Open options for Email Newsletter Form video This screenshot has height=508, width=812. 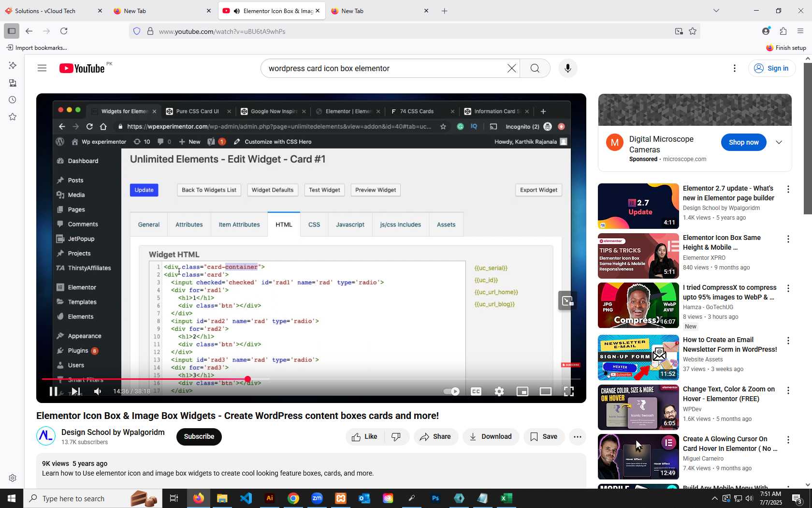point(788,341)
